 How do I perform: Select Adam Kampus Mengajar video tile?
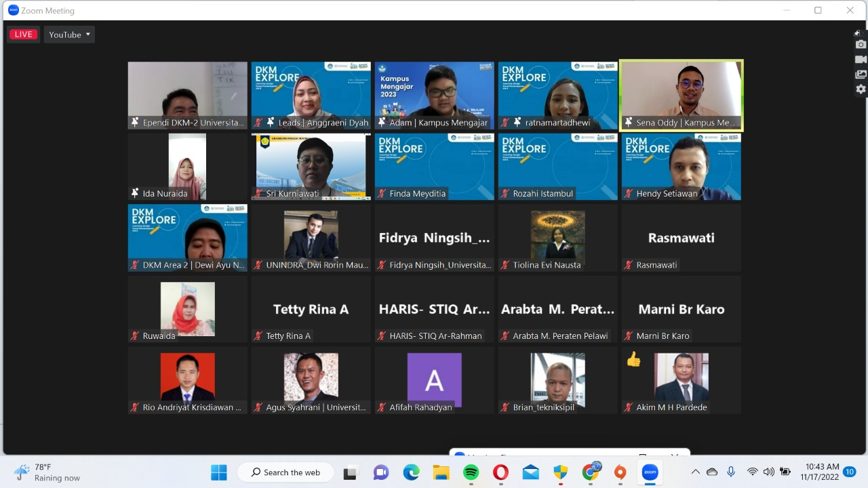click(435, 96)
